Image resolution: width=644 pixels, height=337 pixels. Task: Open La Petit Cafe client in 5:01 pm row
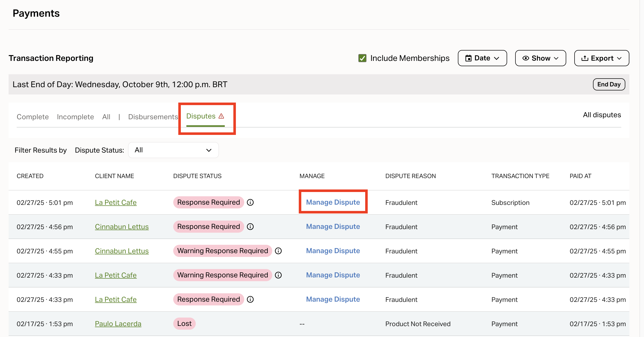click(x=116, y=202)
